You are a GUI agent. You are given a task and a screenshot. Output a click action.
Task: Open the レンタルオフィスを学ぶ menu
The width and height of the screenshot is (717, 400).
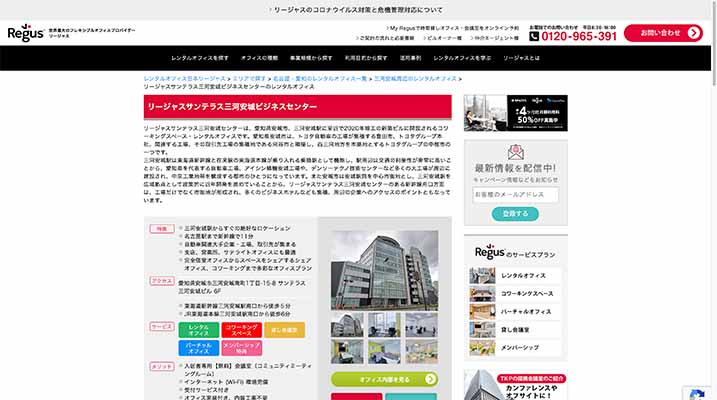pos(462,58)
